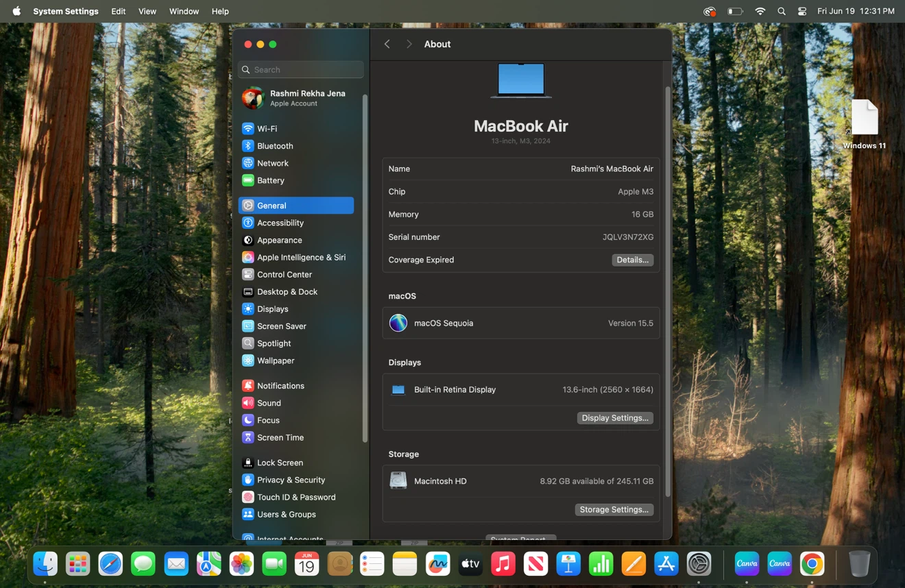Select Users & Groups in the sidebar

296,514
